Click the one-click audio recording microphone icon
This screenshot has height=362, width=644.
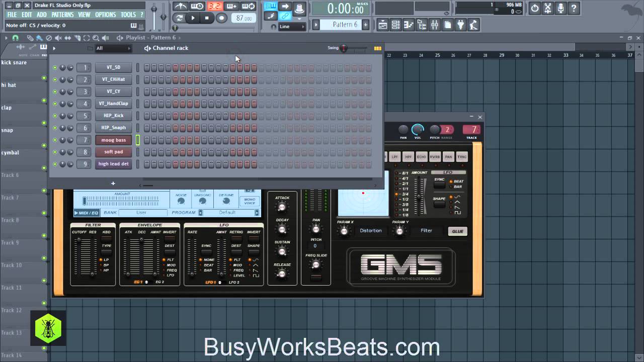pos(560,8)
